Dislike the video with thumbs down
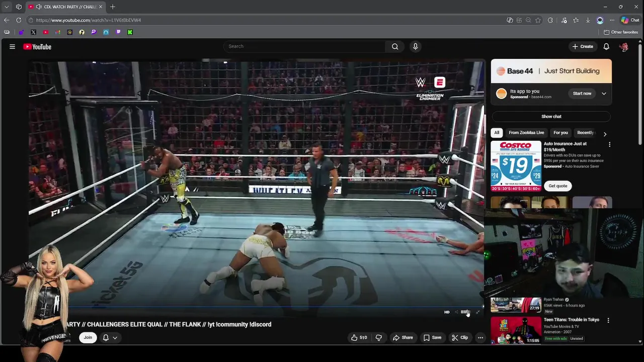Screen dimensions: 644x362 click(379, 337)
